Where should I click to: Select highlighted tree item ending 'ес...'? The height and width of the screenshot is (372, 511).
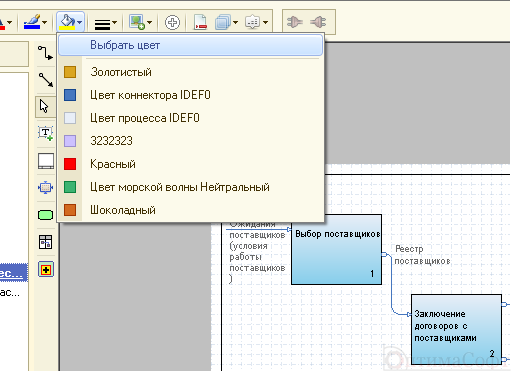tap(13, 273)
